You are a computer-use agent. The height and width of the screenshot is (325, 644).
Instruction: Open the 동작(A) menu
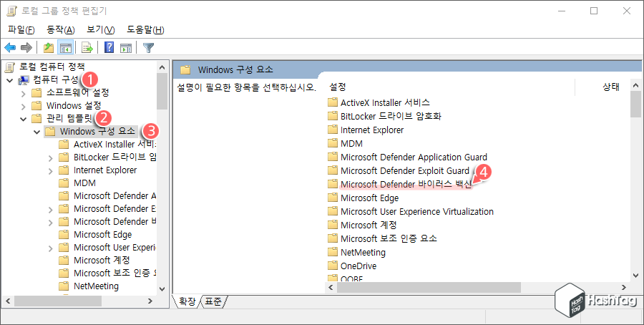tap(61, 29)
